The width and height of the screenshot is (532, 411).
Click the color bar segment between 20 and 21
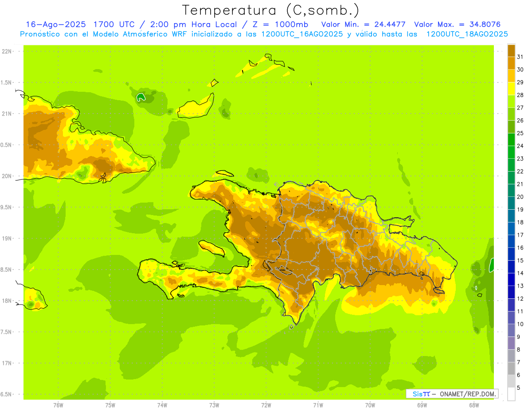tap(511, 190)
